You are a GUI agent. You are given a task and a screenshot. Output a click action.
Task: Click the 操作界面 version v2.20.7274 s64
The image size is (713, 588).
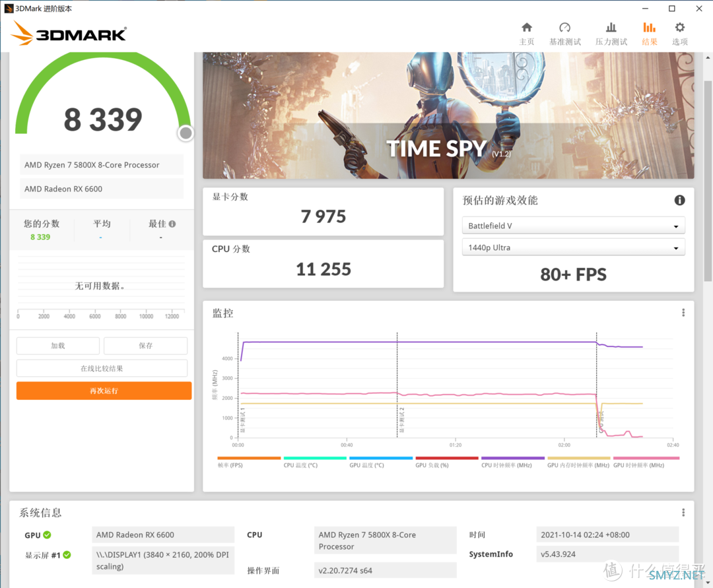385,570
